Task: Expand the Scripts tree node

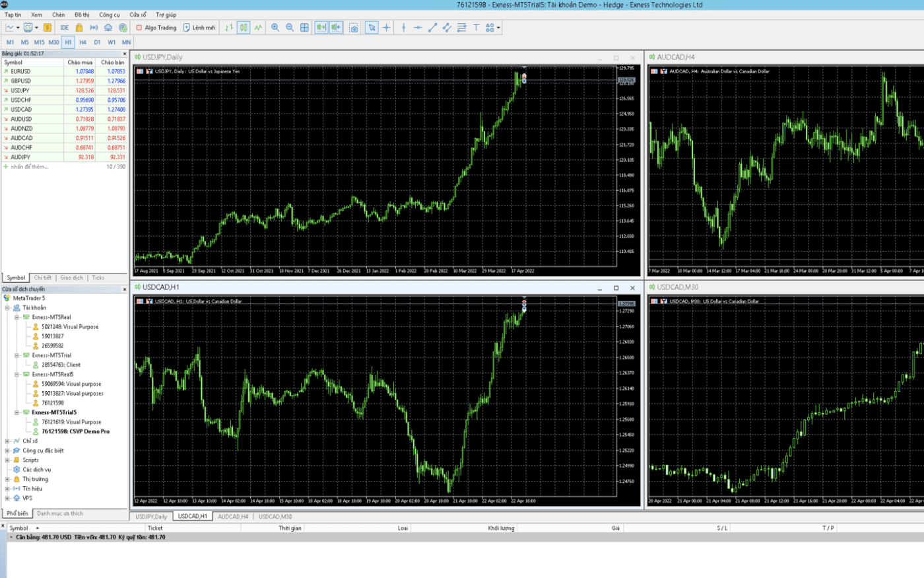Action: [x=7, y=460]
